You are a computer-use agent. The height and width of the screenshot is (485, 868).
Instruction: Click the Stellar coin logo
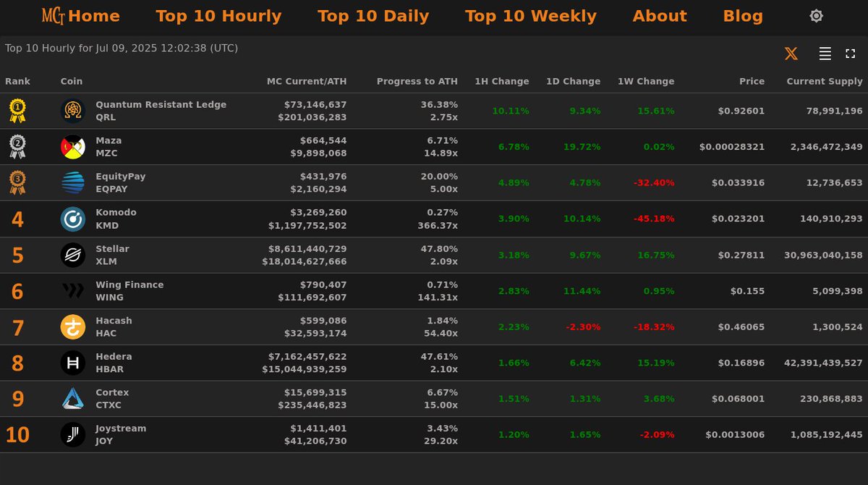point(73,255)
